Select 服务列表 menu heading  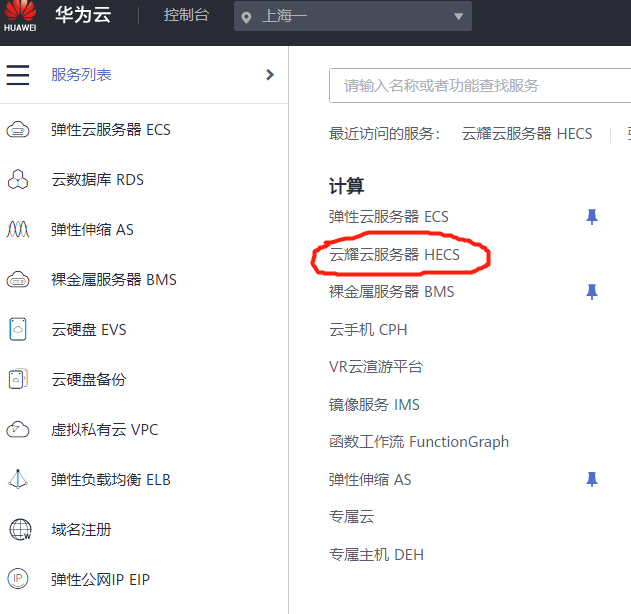click(81, 74)
